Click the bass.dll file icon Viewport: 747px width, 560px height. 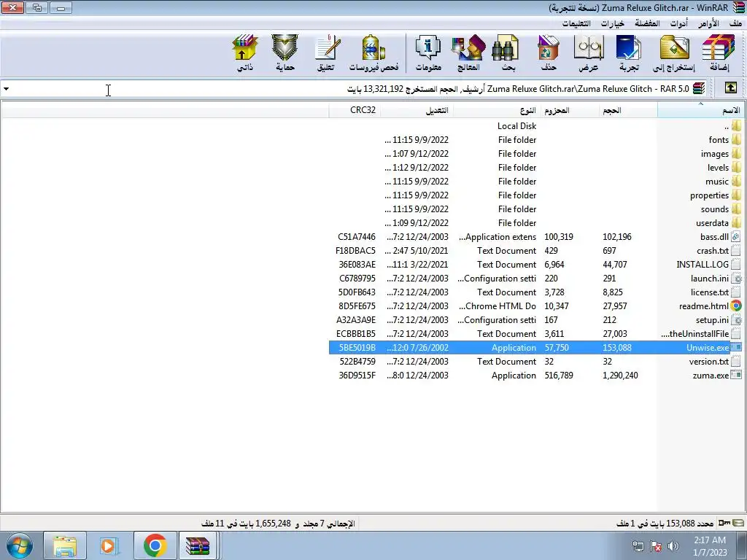[737, 237]
